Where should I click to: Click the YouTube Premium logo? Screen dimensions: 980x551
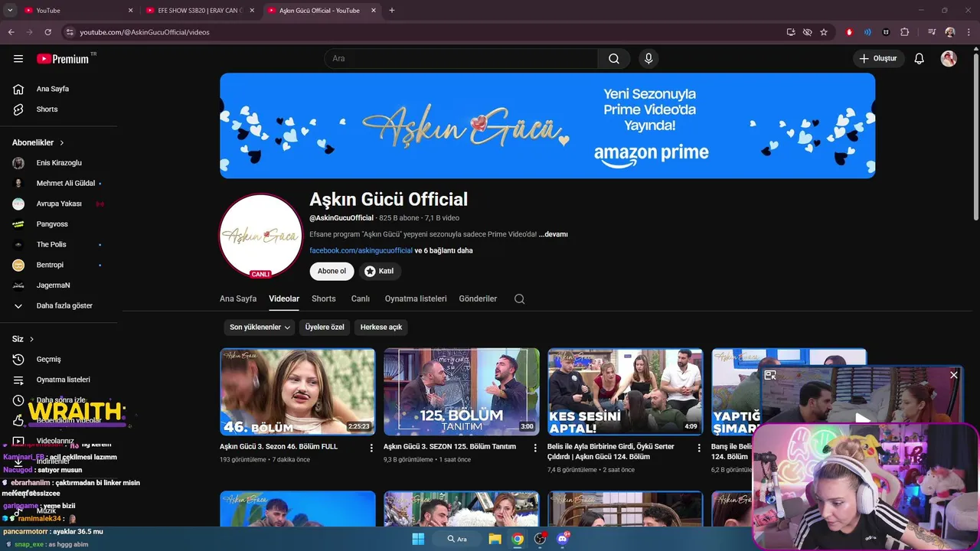coord(63,59)
